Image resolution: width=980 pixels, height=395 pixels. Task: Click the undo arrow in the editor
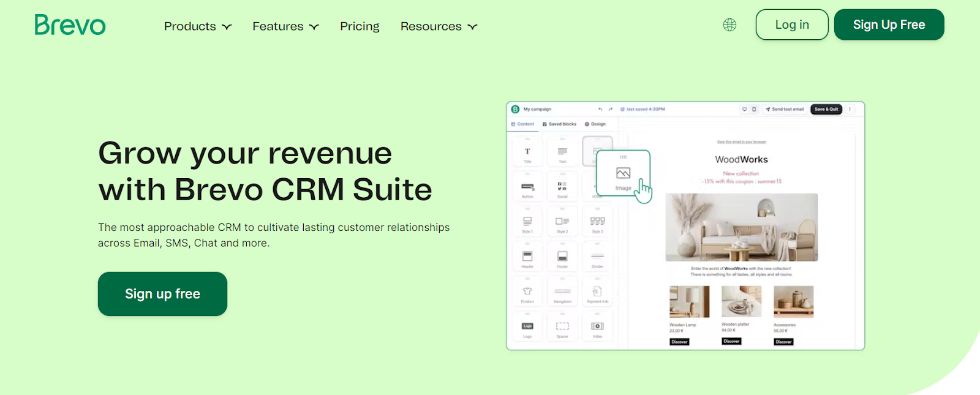[x=600, y=109]
